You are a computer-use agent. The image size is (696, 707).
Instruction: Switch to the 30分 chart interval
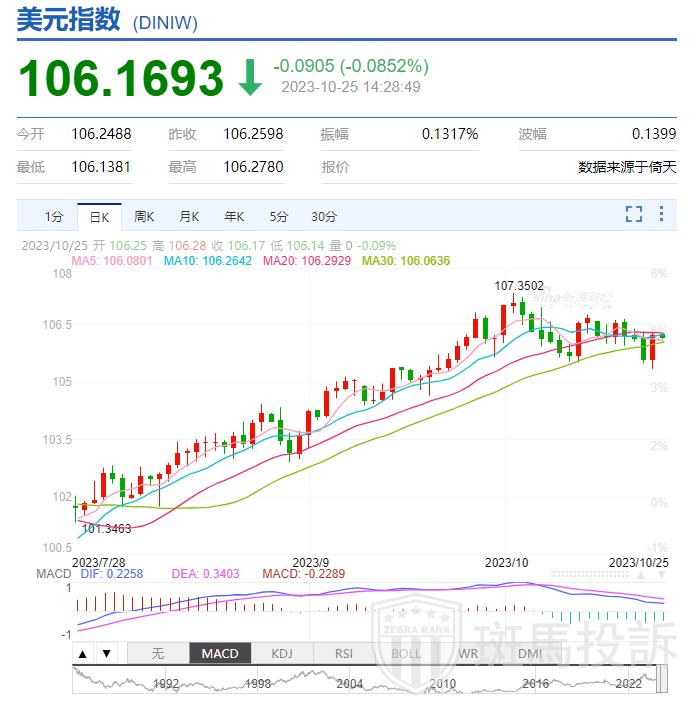[323, 216]
